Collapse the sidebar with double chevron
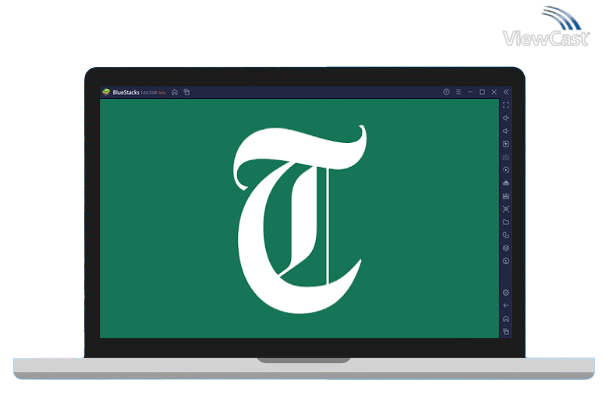The height and width of the screenshot is (414, 602). 506,92
